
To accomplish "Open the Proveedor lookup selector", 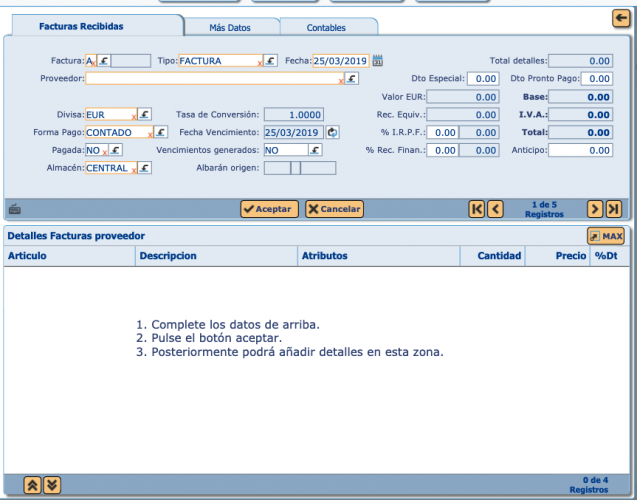I will 352,78.
